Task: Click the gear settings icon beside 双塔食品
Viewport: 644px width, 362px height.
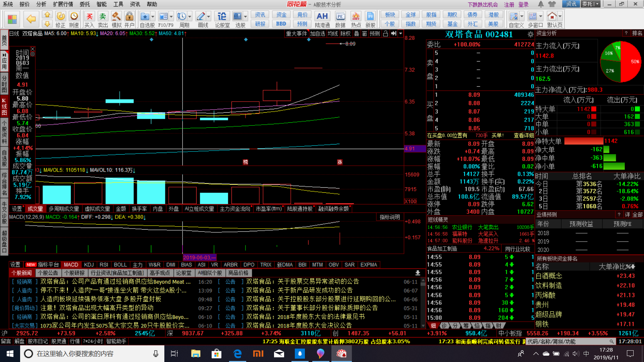Action: click(x=530, y=34)
